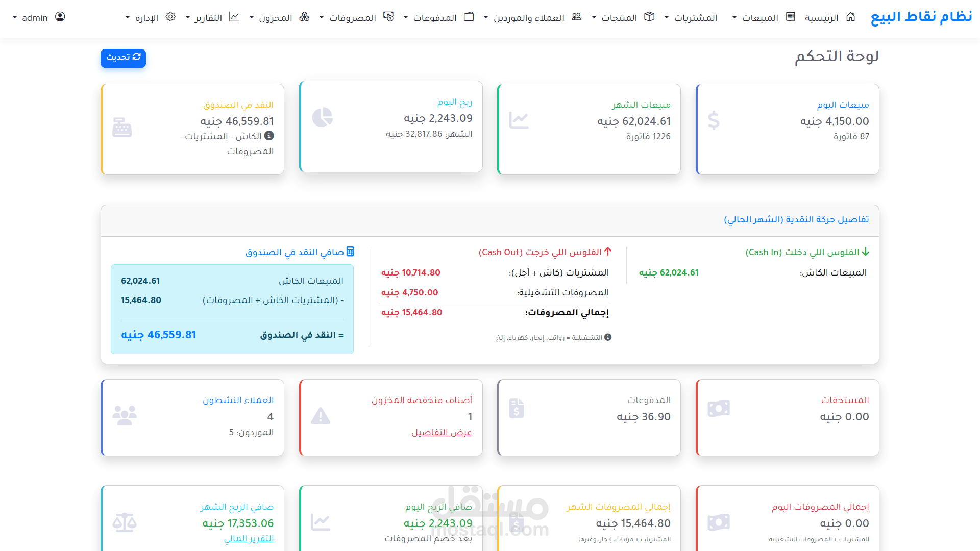Click the home icon beside الرئيسية
This screenshot has height=551, width=980.
(850, 17)
